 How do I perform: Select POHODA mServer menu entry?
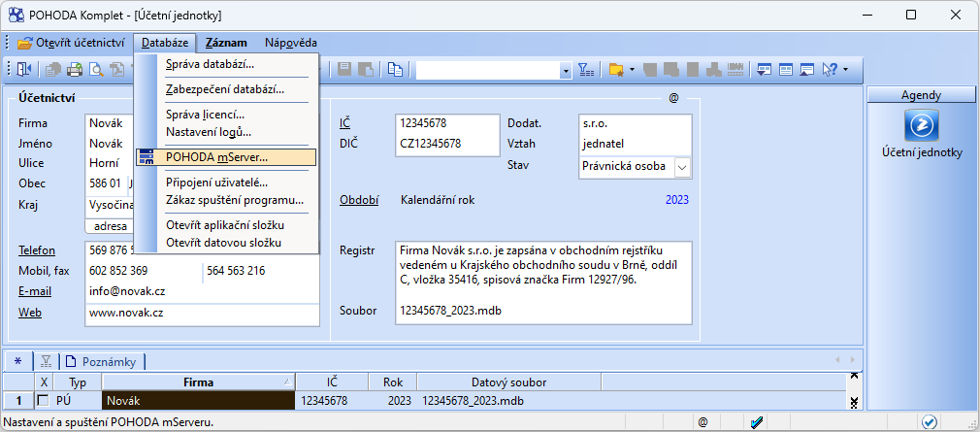tap(216, 156)
